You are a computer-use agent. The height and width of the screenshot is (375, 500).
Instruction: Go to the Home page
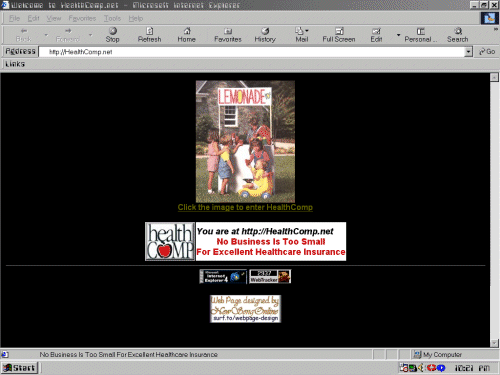[x=186, y=35]
